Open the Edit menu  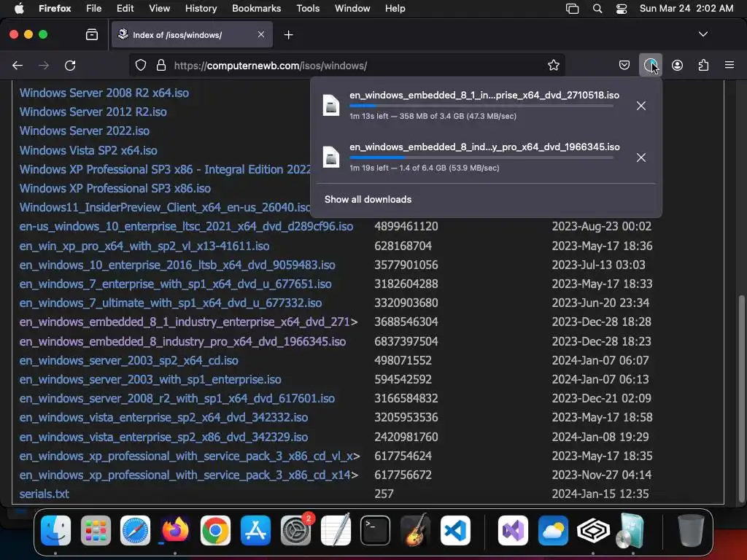[x=125, y=9]
